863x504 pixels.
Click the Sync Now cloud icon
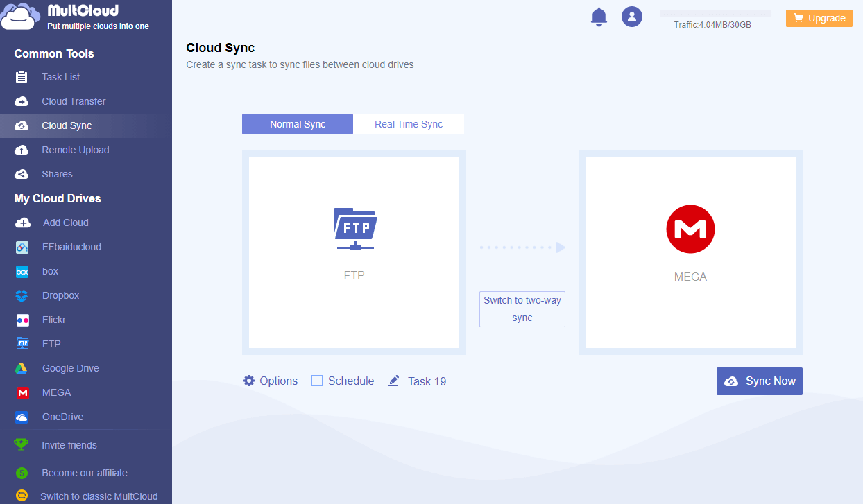731,381
